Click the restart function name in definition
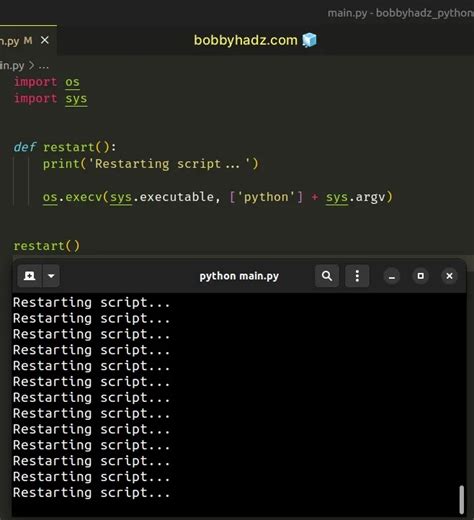 coord(69,147)
